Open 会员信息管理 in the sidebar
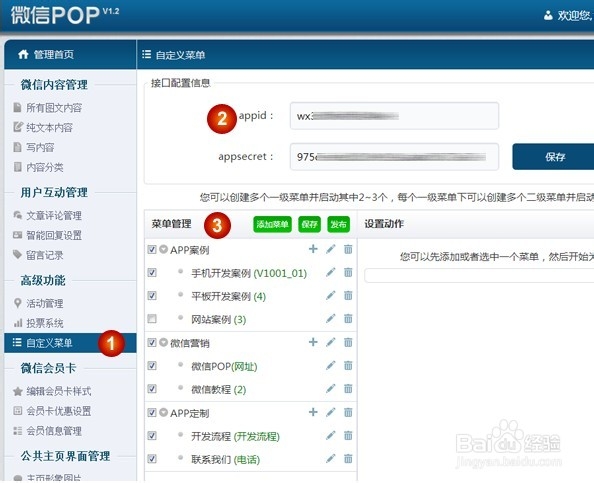 (54, 431)
